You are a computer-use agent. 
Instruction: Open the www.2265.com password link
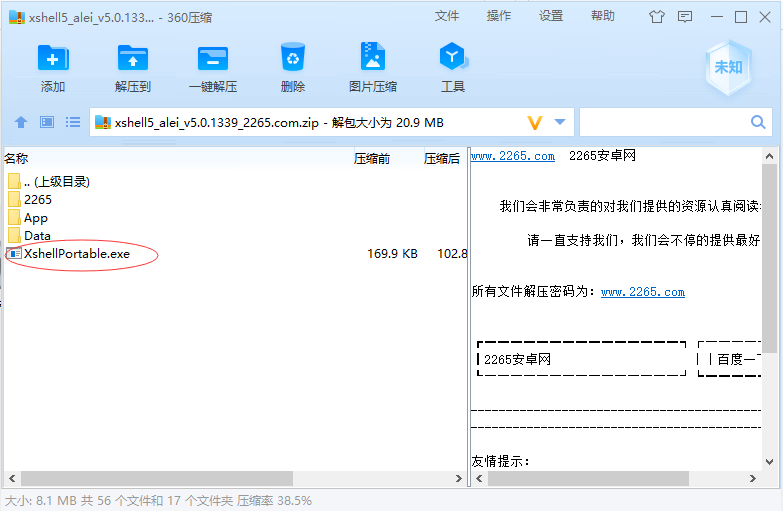coord(643,292)
